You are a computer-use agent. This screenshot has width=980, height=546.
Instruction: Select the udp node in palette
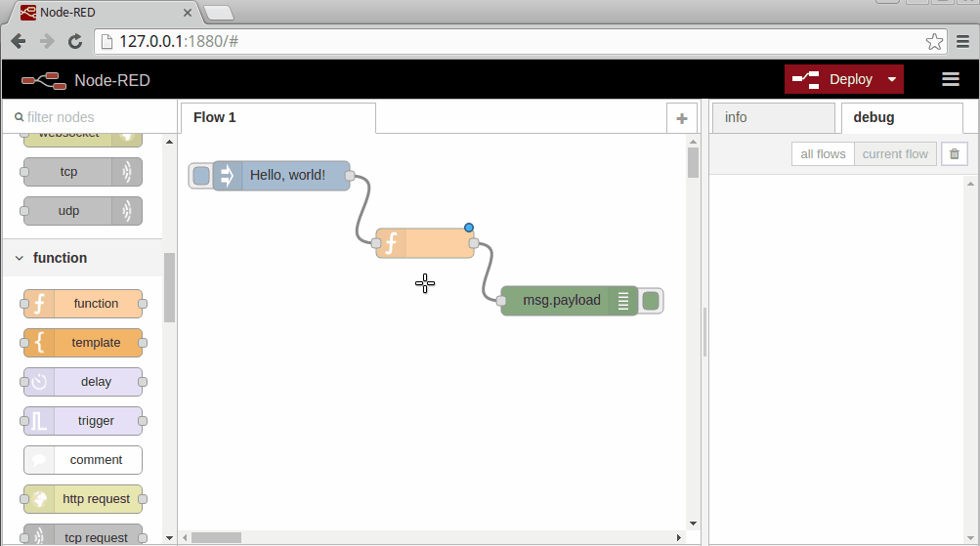pyautogui.click(x=83, y=211)
